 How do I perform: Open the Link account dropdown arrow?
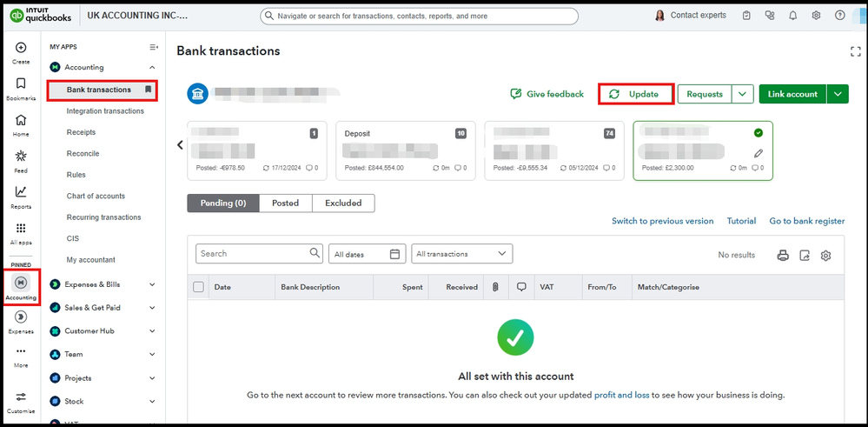(838, 94)
